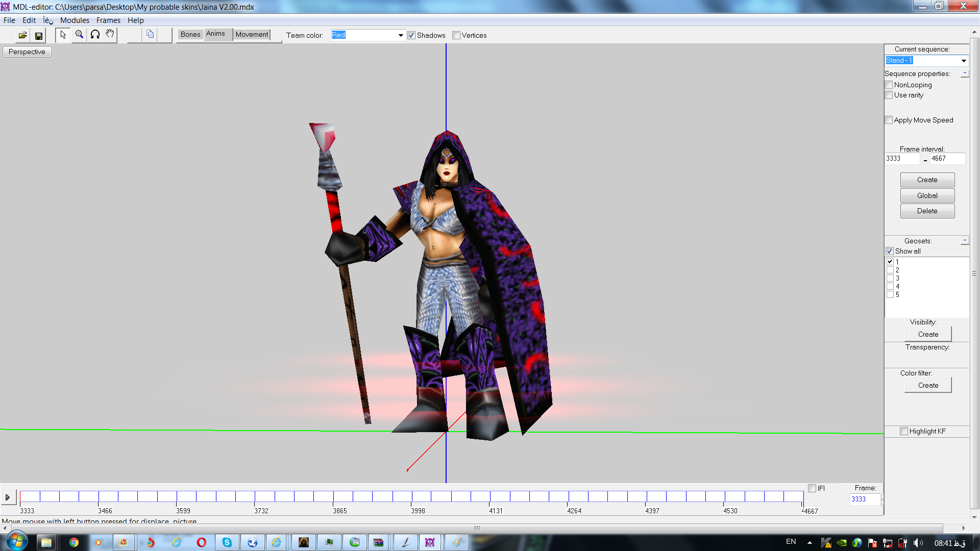Open the Current sequence dropdown
The width and height of the screenshot is (980, 551).
964,61
